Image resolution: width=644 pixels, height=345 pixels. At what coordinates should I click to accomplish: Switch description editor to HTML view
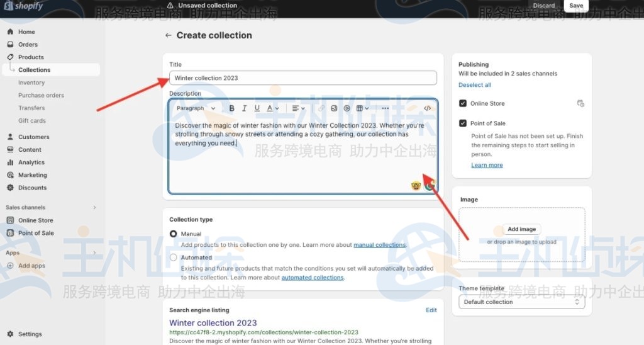click(x=428, y=108)
